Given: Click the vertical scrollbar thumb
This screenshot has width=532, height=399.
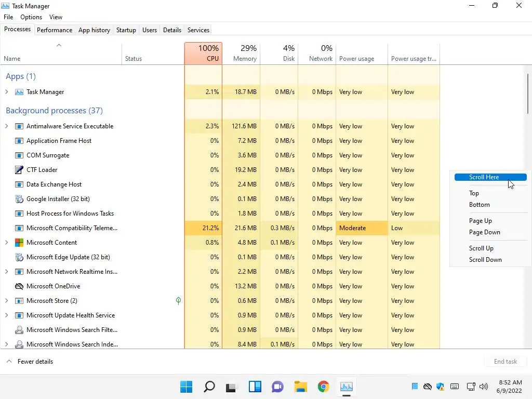Looking at the screenshot, I should (x=528, y=94).
